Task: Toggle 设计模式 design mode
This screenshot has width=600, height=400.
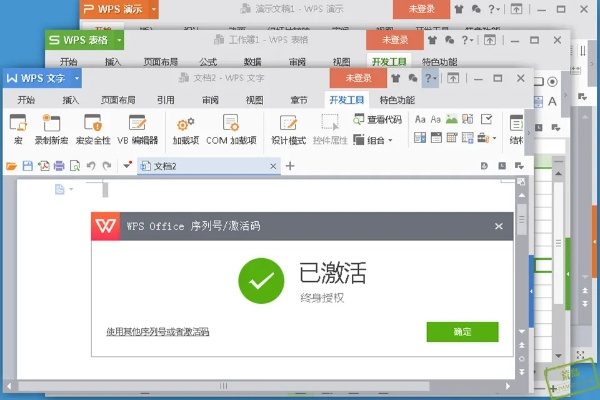Action: click(288, 129)
